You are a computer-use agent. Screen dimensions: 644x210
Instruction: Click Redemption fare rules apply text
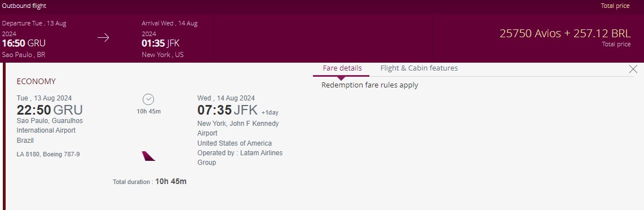pos(369,85)
